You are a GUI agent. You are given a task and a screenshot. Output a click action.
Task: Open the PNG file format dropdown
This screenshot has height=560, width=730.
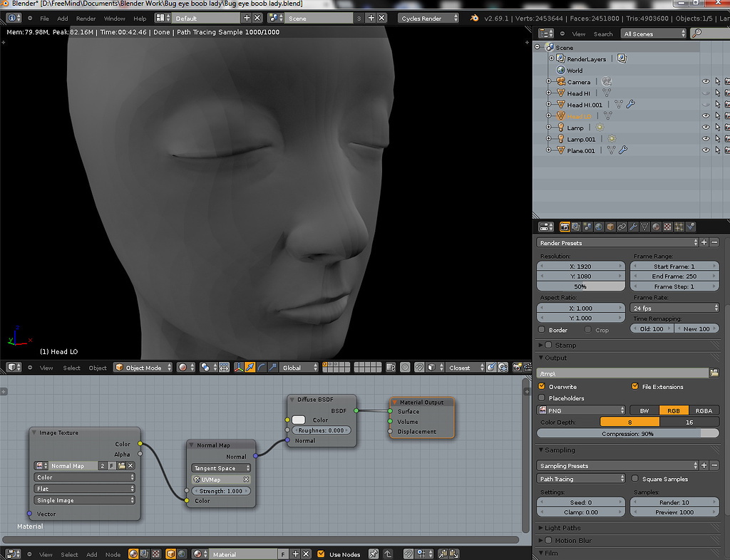(581, 410)
